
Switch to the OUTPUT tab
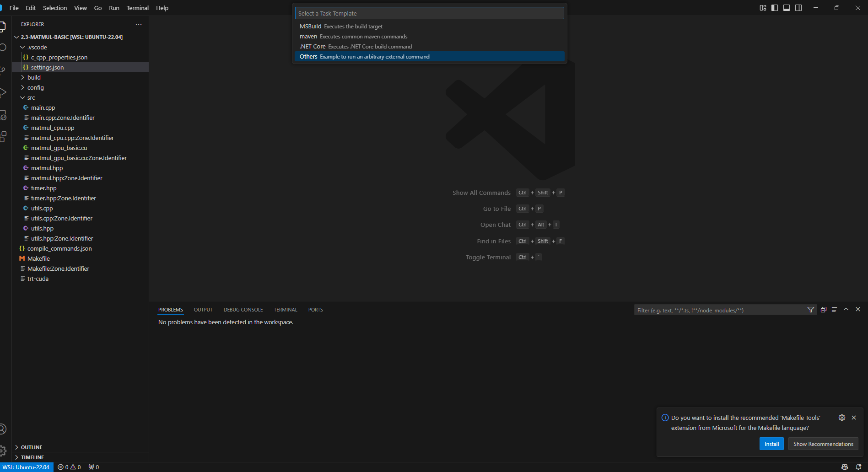pyautogui.click(x=203, y=310)
